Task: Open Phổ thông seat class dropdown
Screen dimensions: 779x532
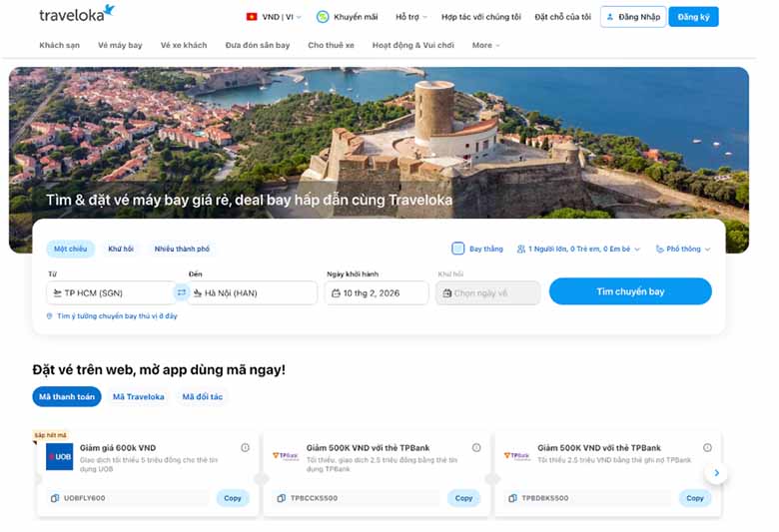Action: coord(683,249)
